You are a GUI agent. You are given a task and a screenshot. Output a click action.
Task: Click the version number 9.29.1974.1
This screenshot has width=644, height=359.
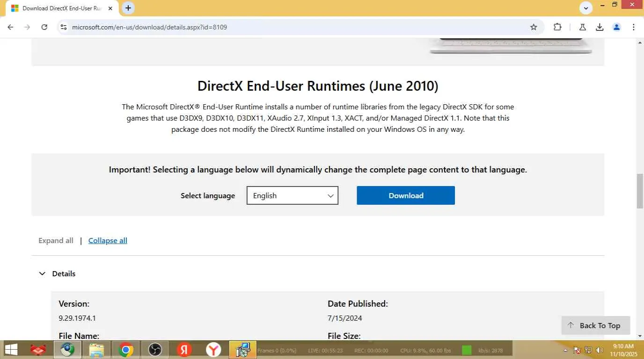[x=77, y=318]
